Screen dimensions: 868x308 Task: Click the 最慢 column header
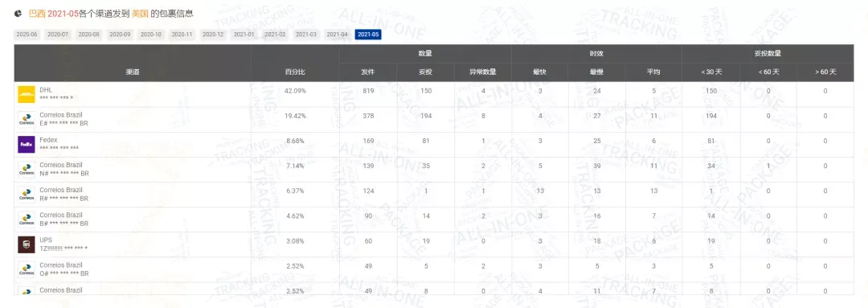click(x=596, y=72)
